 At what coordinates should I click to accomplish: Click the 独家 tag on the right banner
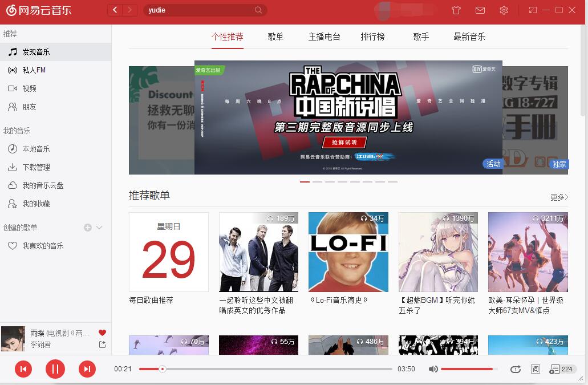pos(559,164)
